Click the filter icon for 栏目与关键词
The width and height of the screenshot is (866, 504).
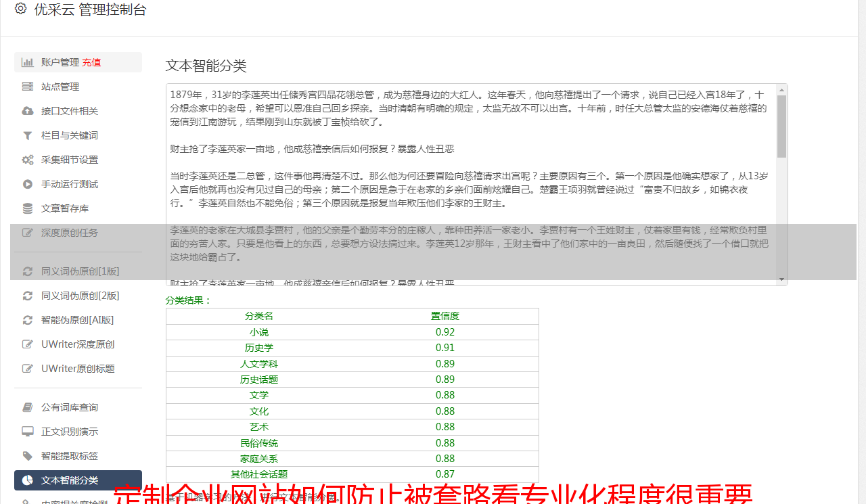pyautogui.click(x=28, y=135)
